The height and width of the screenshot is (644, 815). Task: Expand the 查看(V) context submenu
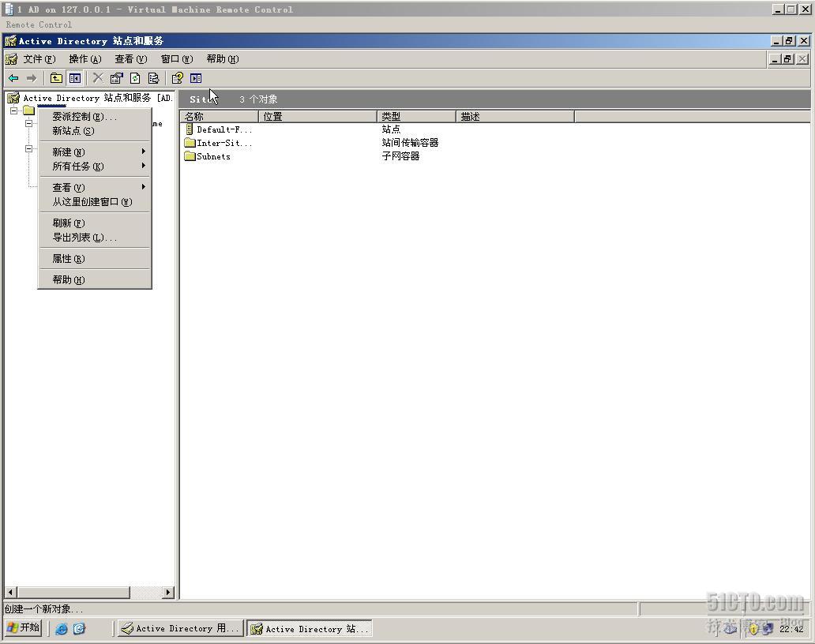[x=95, y=187]
